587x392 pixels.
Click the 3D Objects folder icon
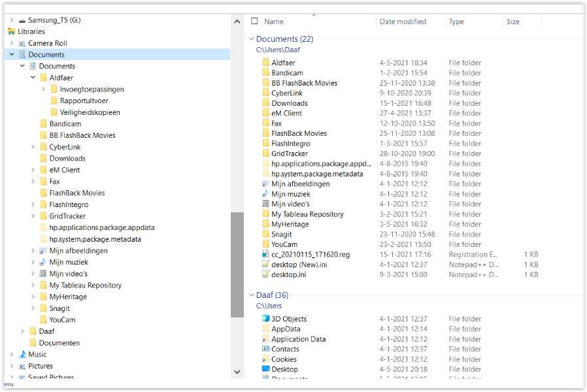[265, 319]
